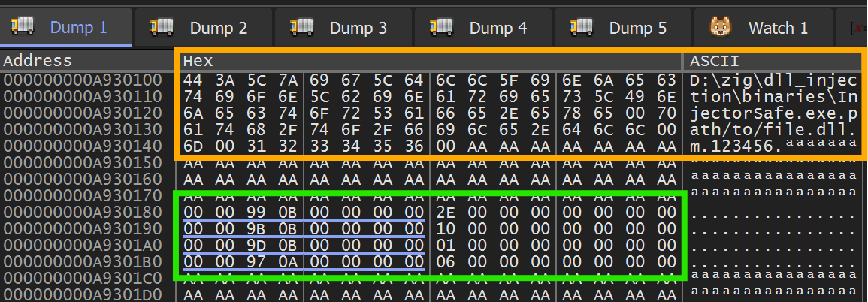Select address 000000000A930190
Viewport: 868px width, 302px height.
(83, 228)
